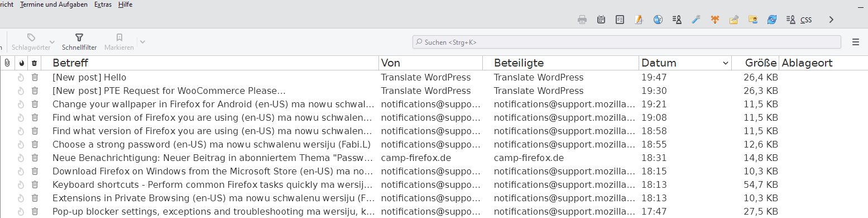
Task: Delete the "Choose a strong password" message
Action: [x=35, y=144]
